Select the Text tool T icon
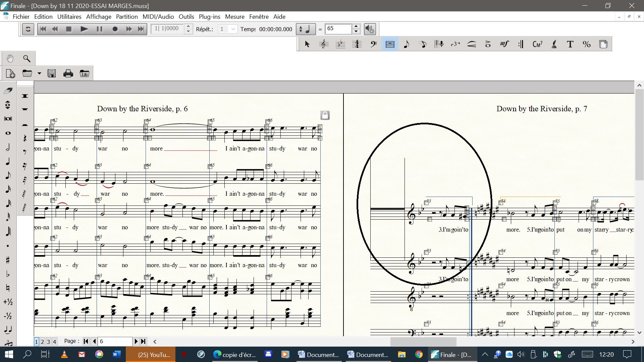The height and width of the screenshot is (362, 644). tap(570, 44)
